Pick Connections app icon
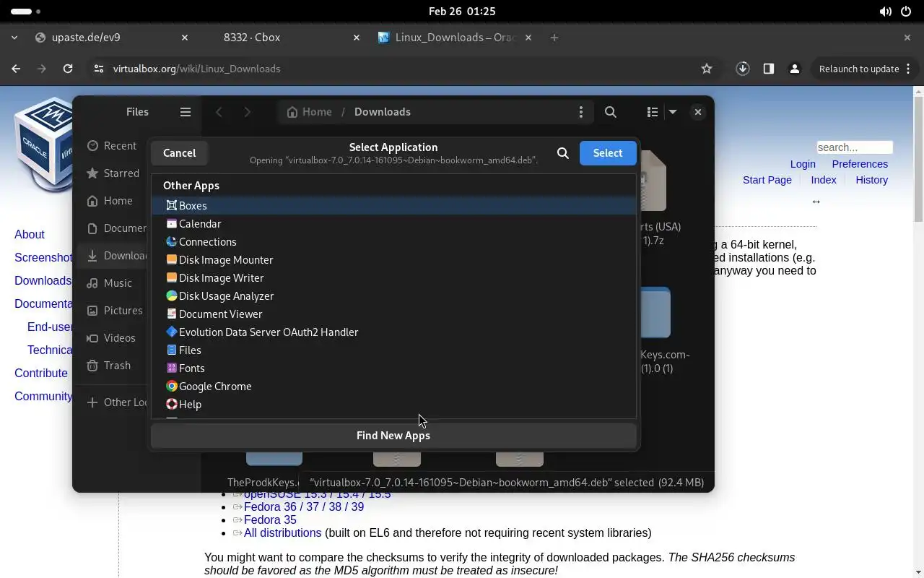Screen dimensions: 924x578 (x=171, y=242)
